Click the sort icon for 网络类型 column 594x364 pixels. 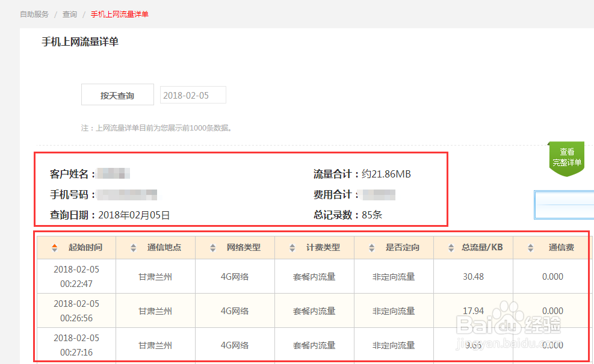pos(212,247)
